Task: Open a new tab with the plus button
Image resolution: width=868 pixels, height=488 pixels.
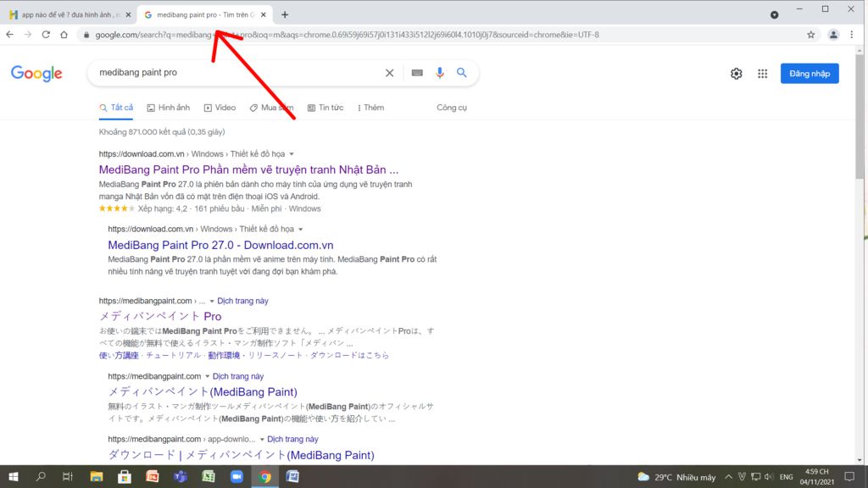Action: coord(285,15)
